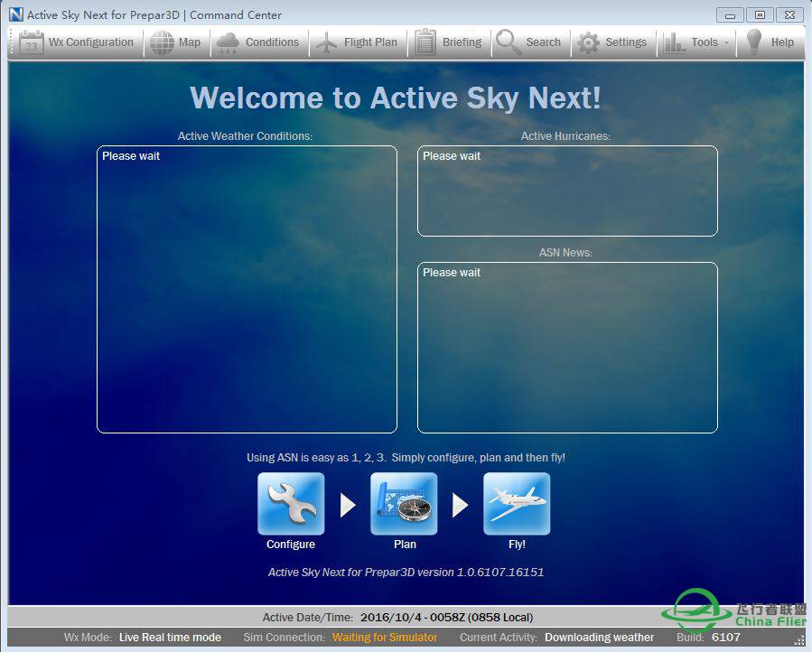Click inside the ASN News panel
Viewport: 812px width, 652px height.
click(567, 348)
